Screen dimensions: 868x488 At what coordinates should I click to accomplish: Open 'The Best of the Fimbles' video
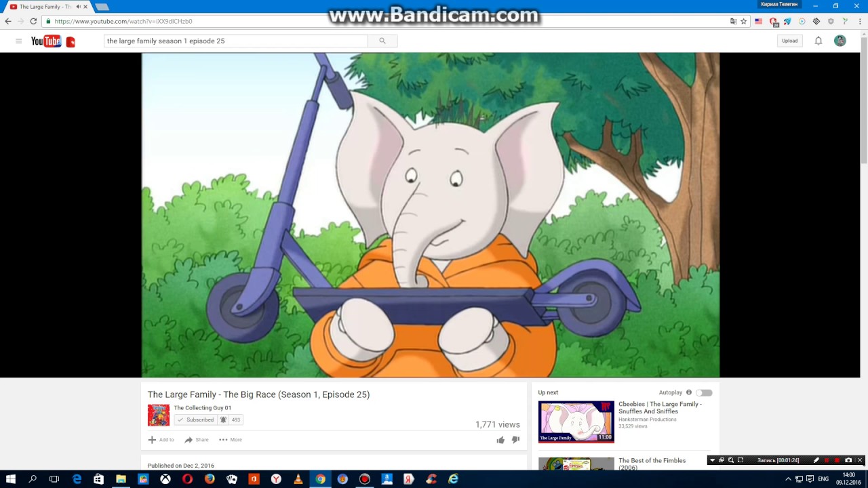coord(652,464)
